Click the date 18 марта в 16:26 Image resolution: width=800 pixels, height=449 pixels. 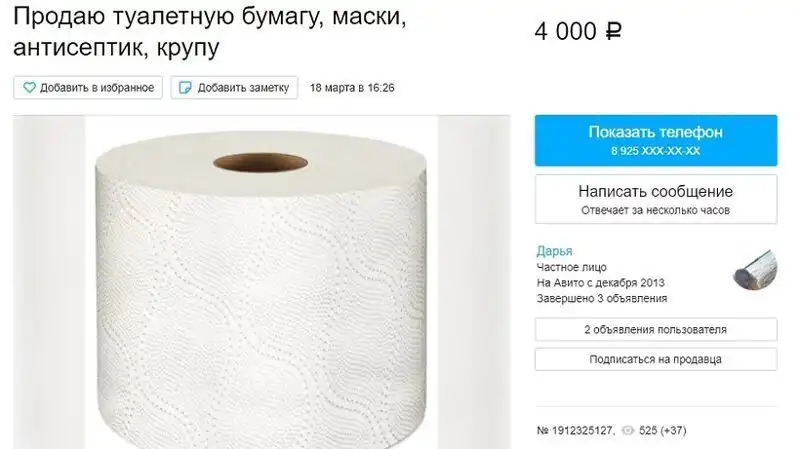coord(352,88)
